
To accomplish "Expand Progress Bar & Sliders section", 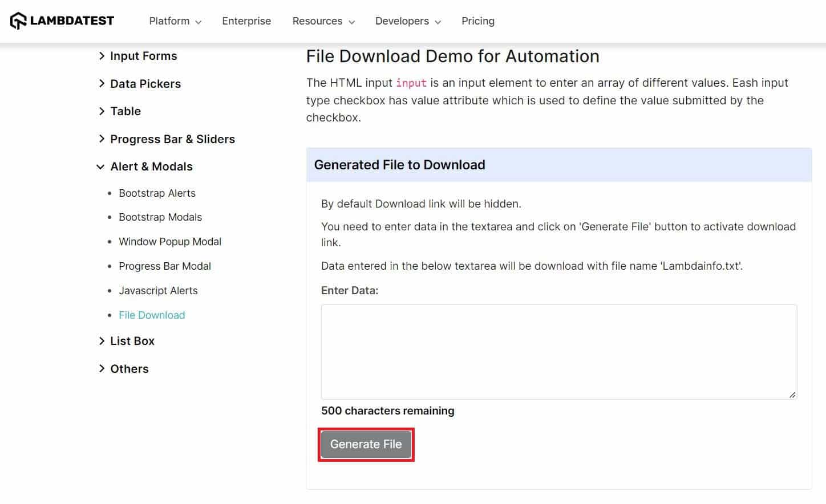I will point(172,139).
